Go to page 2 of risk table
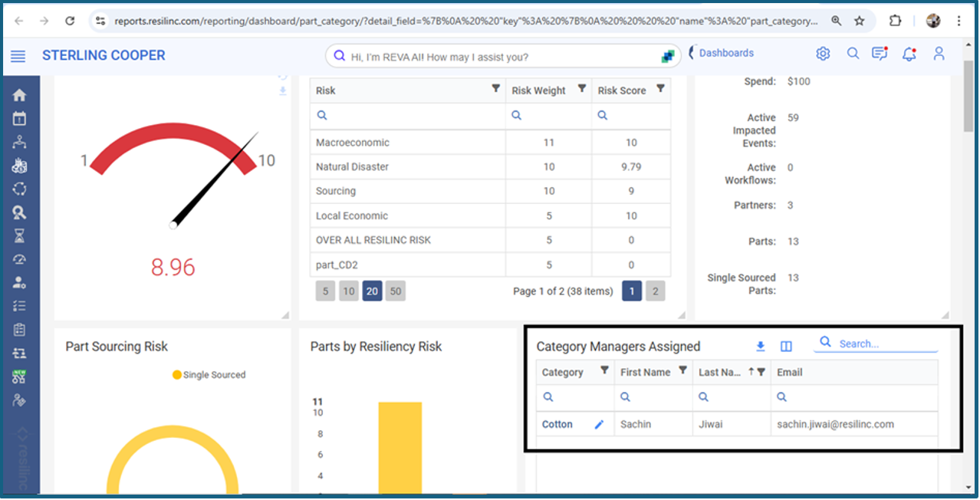The height and width of the screenshot is (500, 980). [656, 291]
